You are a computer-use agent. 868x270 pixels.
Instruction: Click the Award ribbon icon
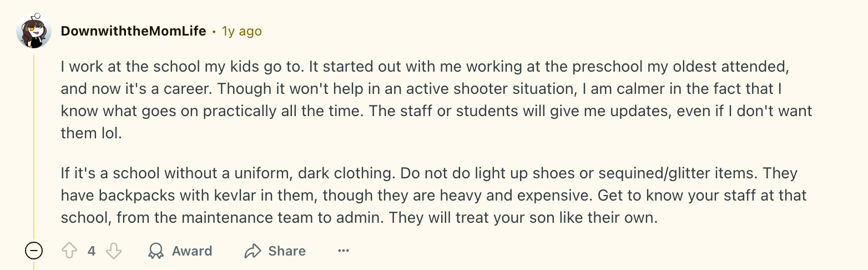coord(156,251)
